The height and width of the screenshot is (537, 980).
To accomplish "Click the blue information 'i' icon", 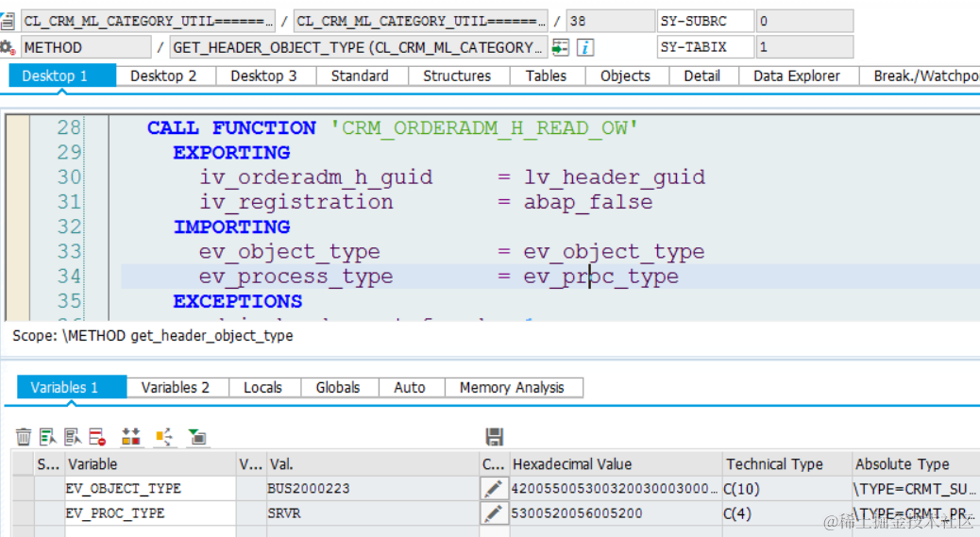I will click(x=585, y=47).
